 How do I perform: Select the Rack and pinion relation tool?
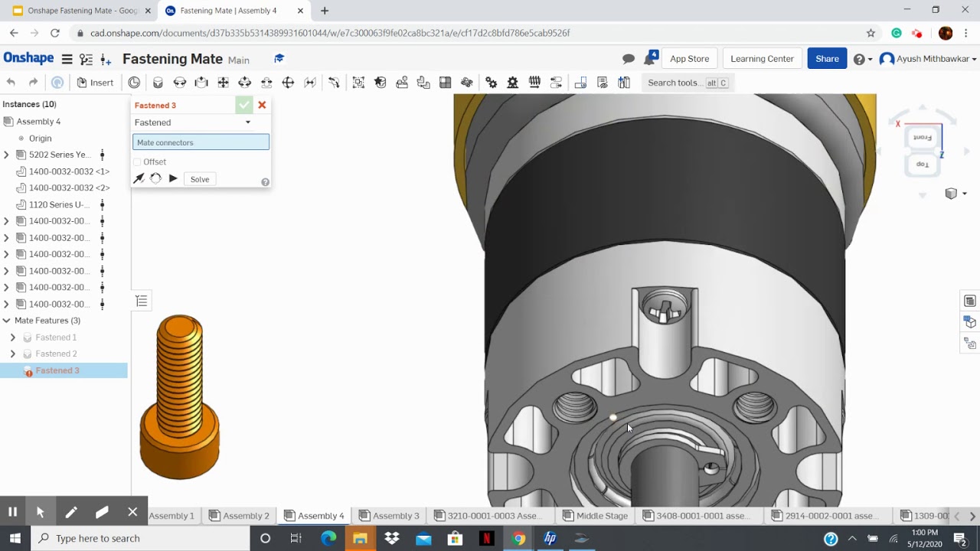click(513, 83)
